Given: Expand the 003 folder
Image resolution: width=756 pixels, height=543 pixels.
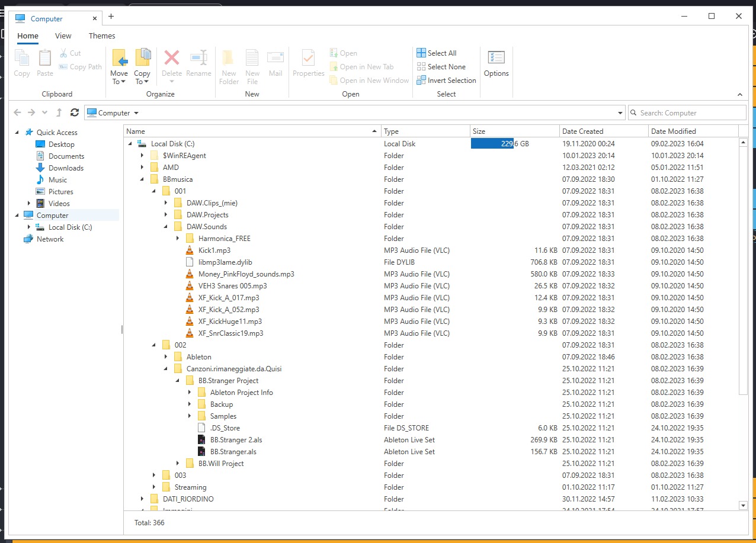Looking at the screenshot, I should pyautogui.click(x=153, y=475).
